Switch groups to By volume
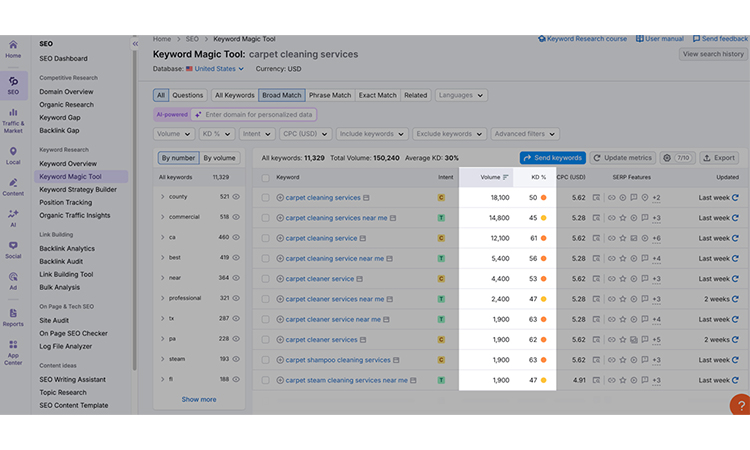The height and width of the screenshot is (450, 750). coord(219,158)
